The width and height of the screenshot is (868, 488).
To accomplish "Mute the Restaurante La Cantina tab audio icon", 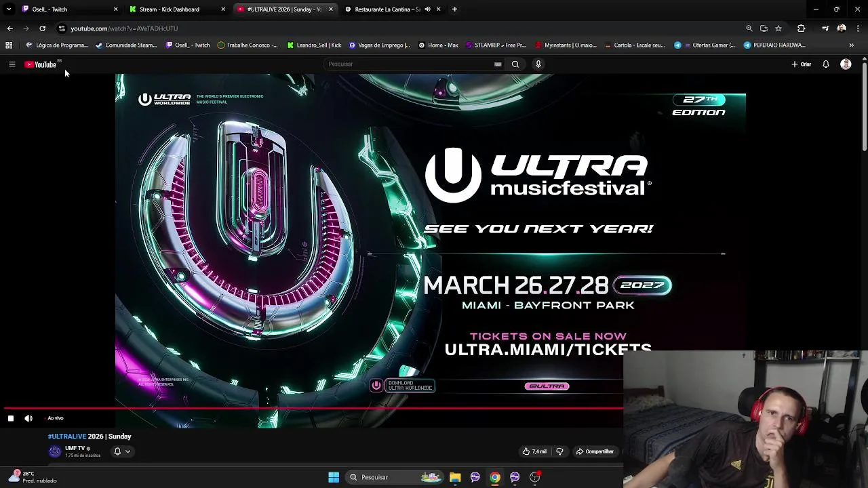I will tap(427, 9).
